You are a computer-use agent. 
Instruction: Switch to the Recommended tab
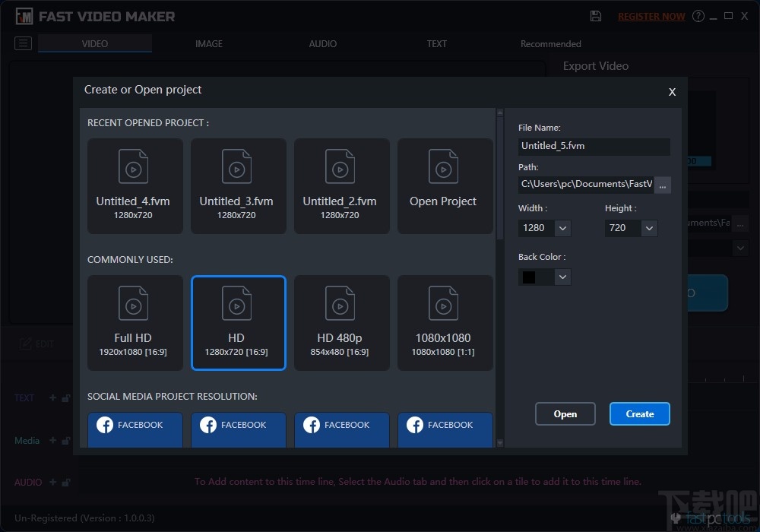(x=550, y=43)
